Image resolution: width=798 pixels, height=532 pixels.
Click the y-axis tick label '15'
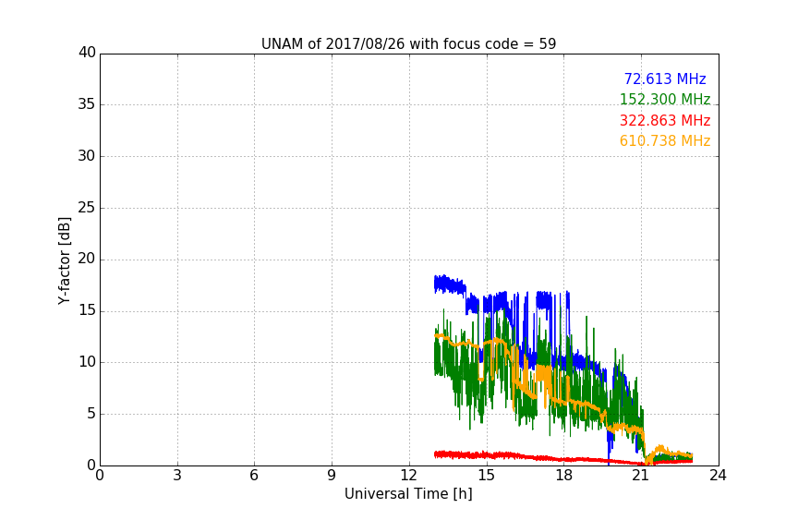[x=87, y=310]
